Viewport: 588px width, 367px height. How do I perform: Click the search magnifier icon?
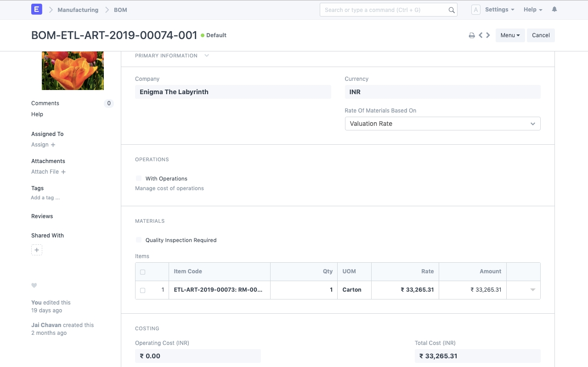click(x=452, y=10)
